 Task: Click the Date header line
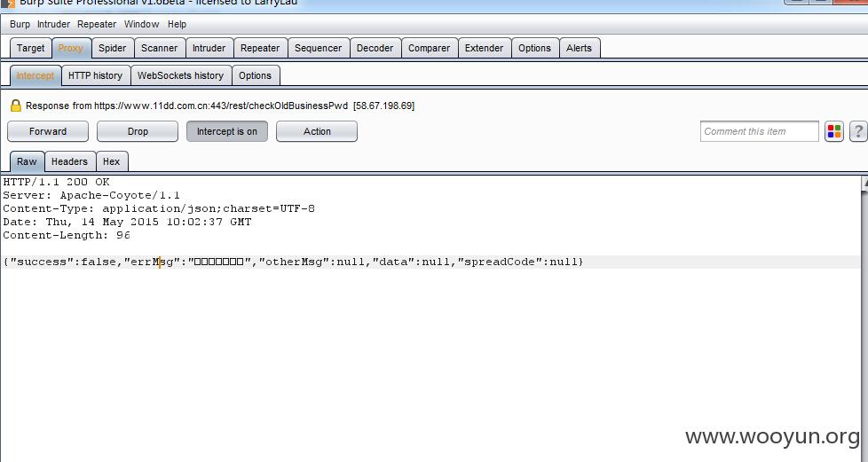[127, 222]
